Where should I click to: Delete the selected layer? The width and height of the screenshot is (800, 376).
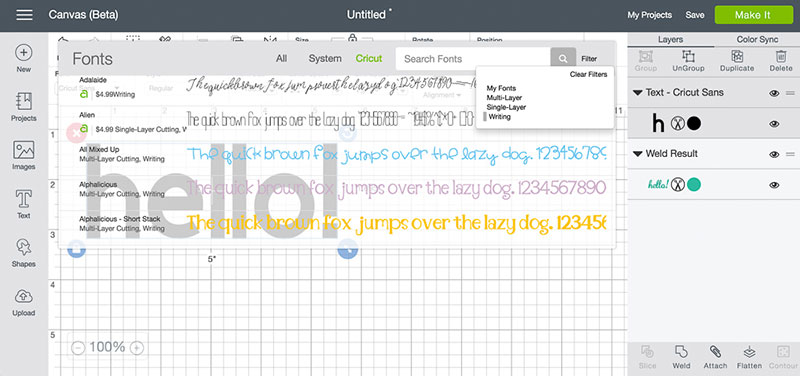click(x=781, y=61)
